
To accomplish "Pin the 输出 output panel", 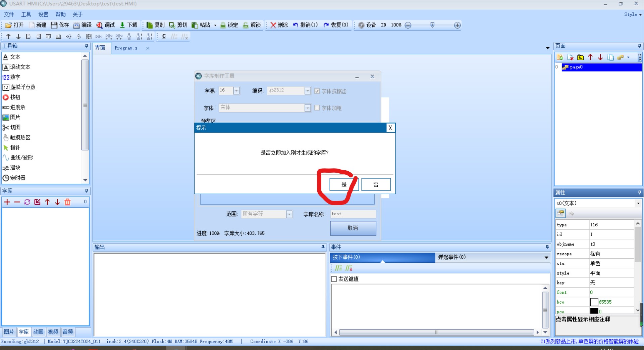I will [x=323, y=247].
